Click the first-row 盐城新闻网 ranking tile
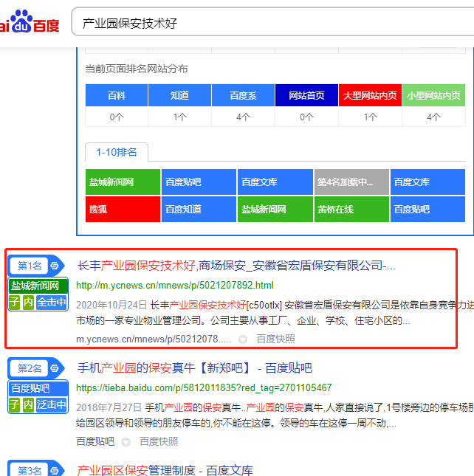 pyautogui.click(x=123, y=182)
